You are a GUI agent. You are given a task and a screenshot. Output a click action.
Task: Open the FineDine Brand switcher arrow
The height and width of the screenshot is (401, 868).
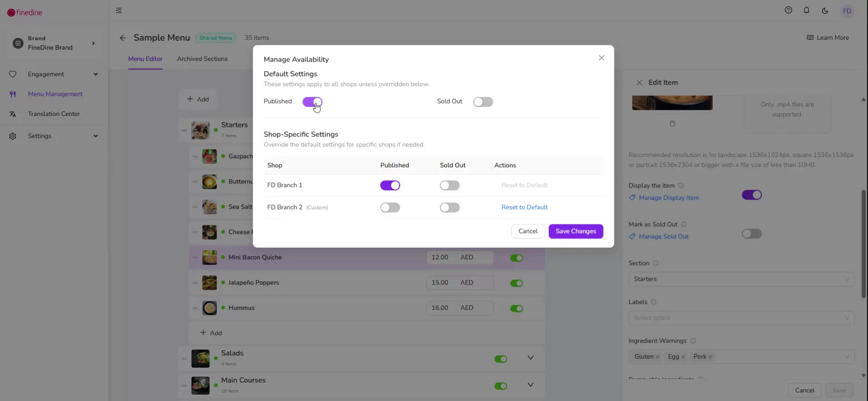94,43
